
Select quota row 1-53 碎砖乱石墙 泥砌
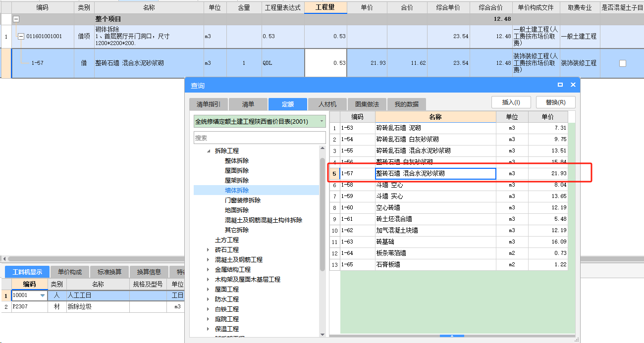[x=449, y=128]
